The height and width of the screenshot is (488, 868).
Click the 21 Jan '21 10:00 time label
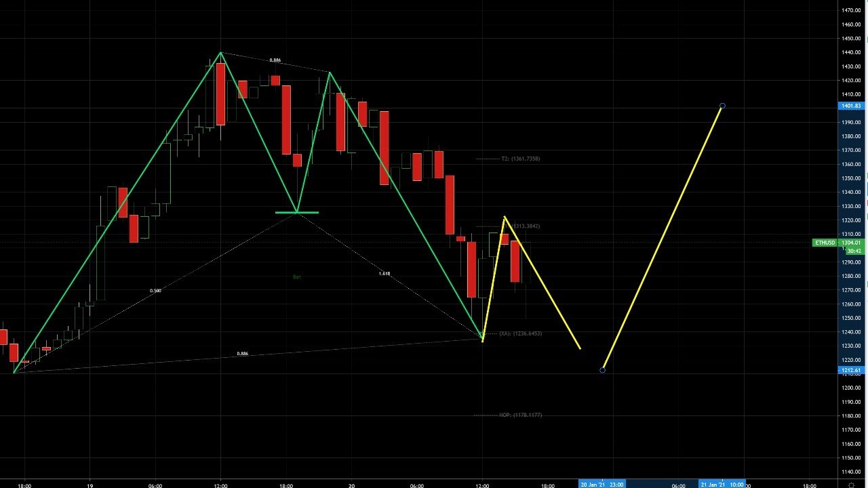pos(722,485)
